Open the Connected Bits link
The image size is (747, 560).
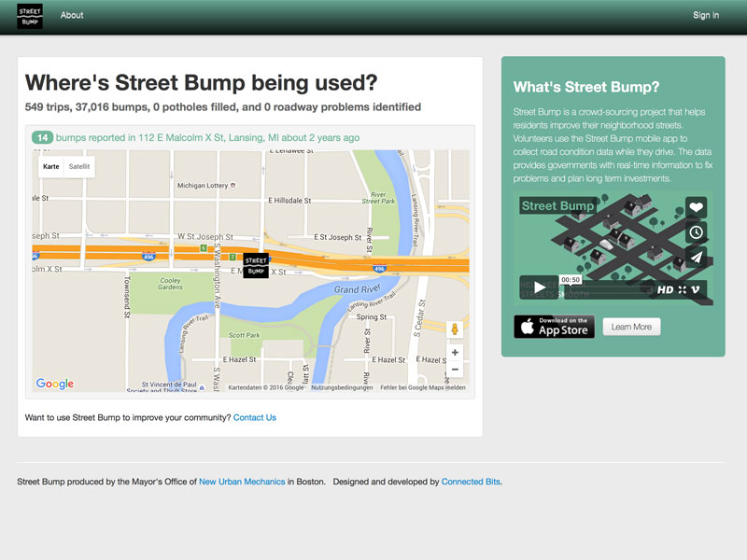(x=471, y=482)
